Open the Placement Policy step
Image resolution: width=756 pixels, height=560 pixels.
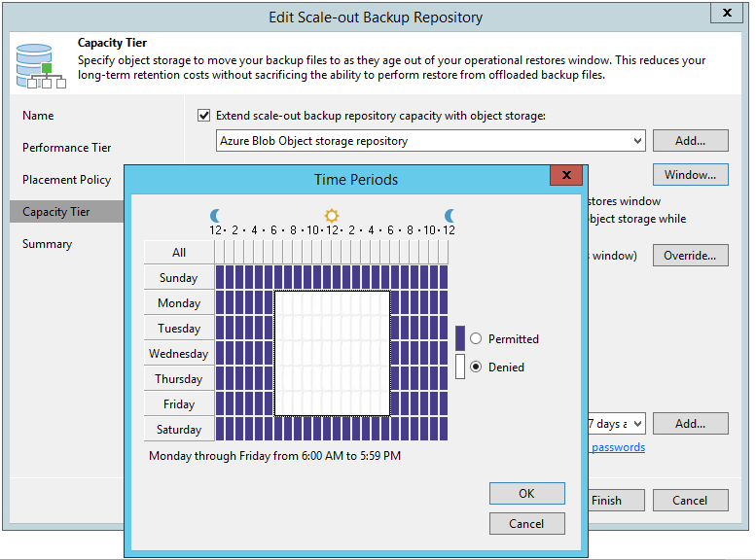tap(67, 180)
